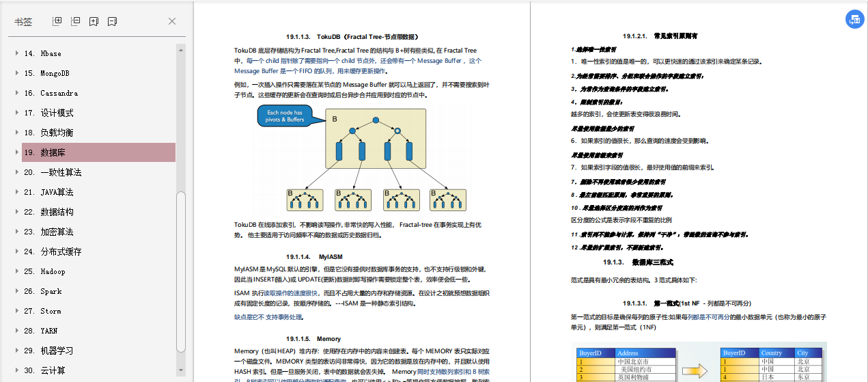
Task: Open bookmark 20. 一致性算法
Action: (x=53, y=172)
